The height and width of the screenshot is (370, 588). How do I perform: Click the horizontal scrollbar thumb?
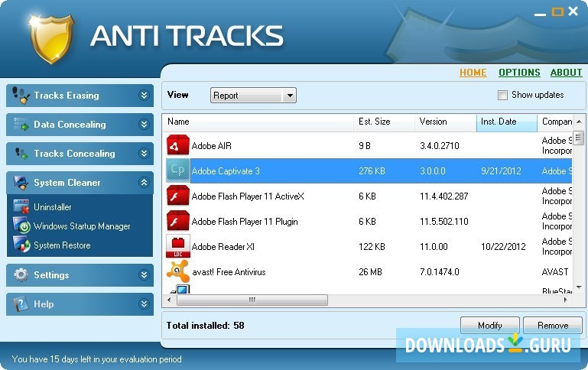coord(252,300)
